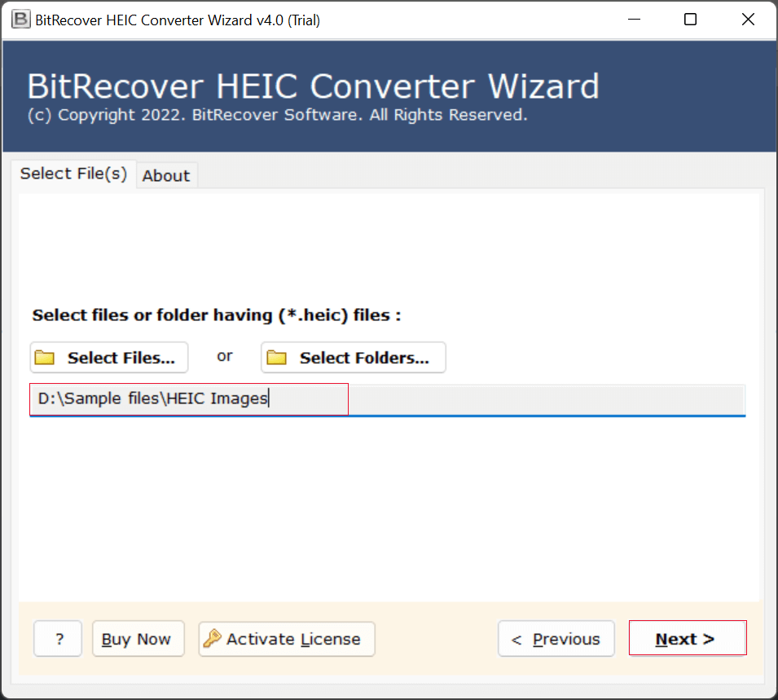Image resolution: width=778 pixels, height=700 pixels.
Task: Click the BitRecover logo in title bar
Action: click(x=21, y=20)
